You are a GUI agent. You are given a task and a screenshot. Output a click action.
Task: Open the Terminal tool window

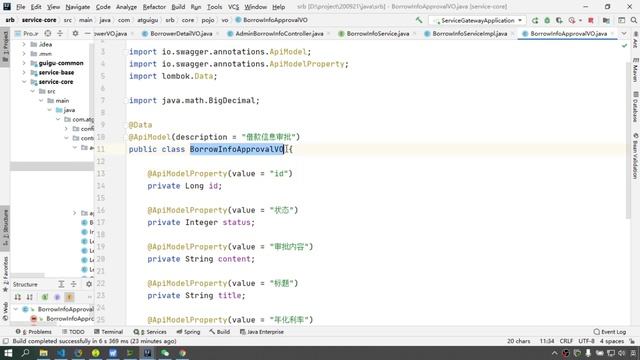(109, 332)
